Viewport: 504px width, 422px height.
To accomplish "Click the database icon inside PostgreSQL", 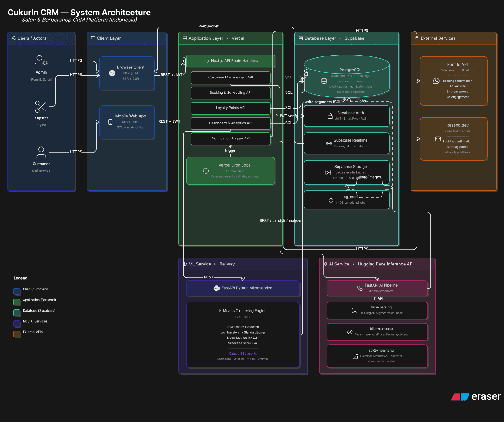I will coord(324,81).
